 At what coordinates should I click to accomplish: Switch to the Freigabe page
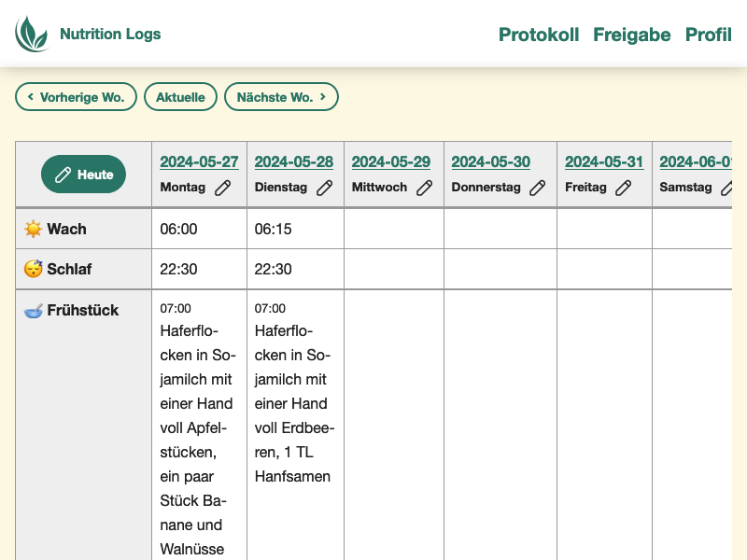pos(631,35)
